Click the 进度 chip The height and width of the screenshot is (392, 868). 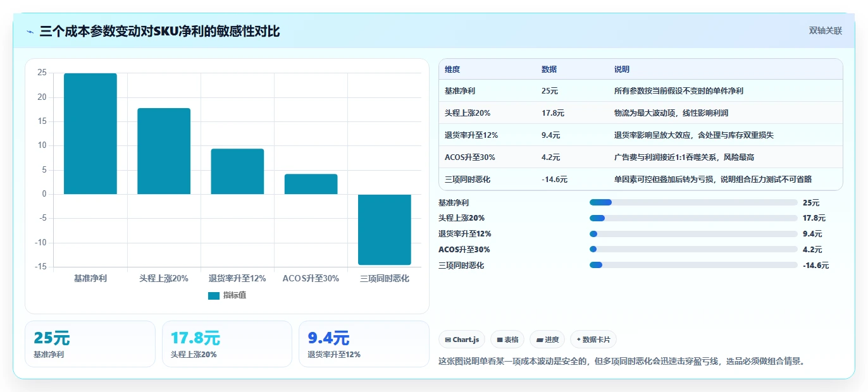547,340
